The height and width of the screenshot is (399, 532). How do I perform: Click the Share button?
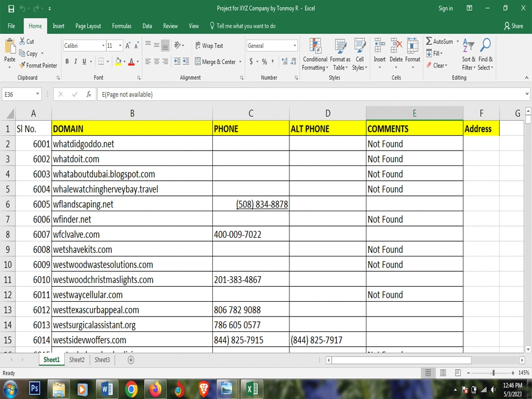click(514, 26)
